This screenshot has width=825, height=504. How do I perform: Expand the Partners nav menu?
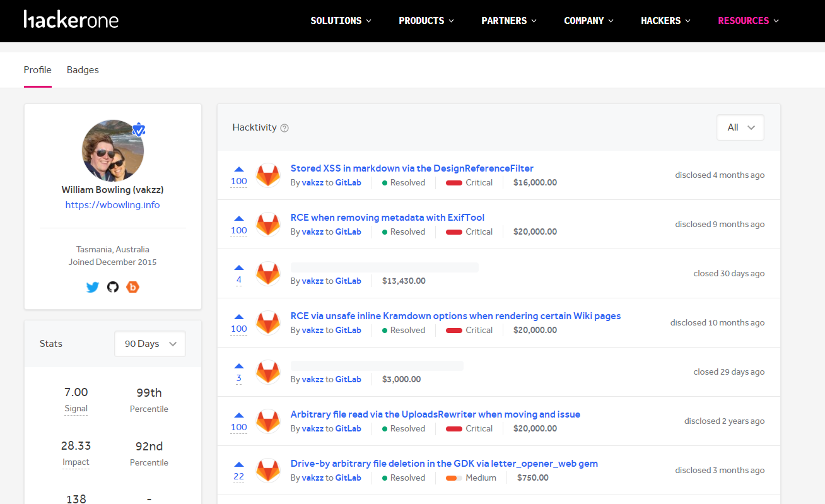pyautogui.click(x=509, y=21)
